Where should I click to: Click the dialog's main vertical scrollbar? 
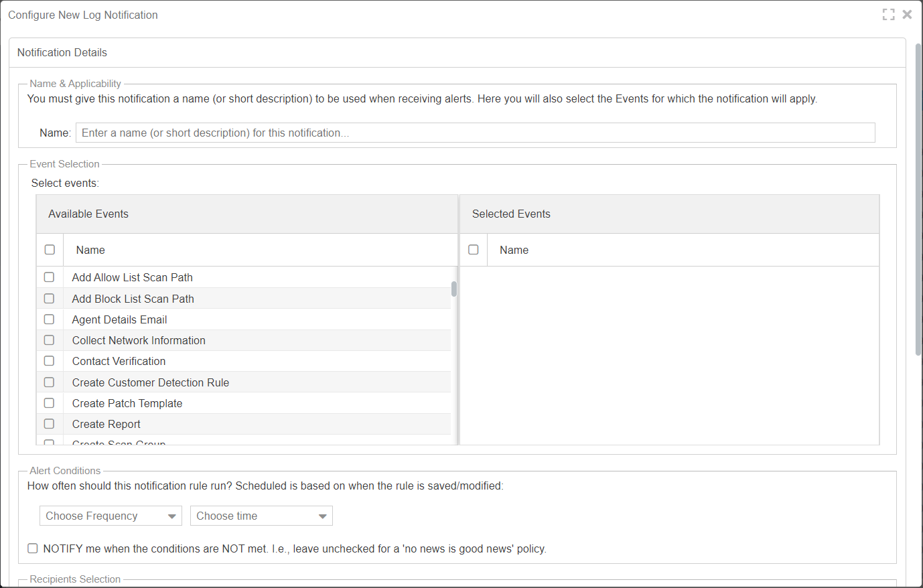click(x=918, y=201)
